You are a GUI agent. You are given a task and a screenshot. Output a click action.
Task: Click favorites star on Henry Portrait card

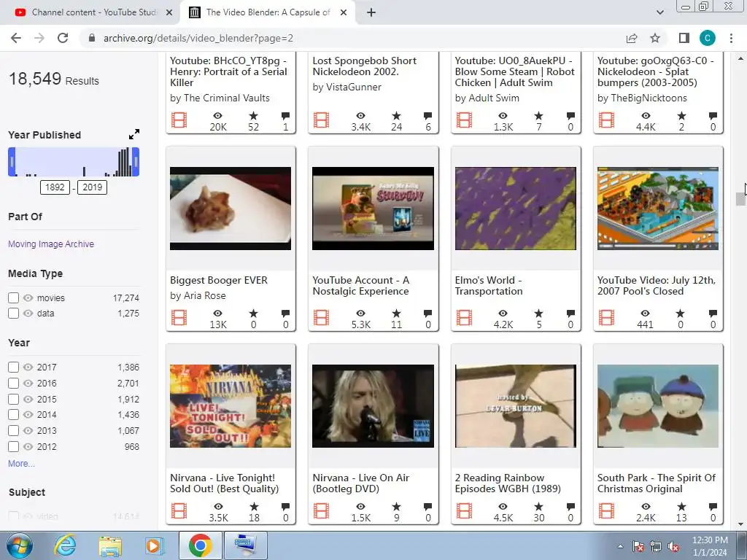tap(253, 116)
